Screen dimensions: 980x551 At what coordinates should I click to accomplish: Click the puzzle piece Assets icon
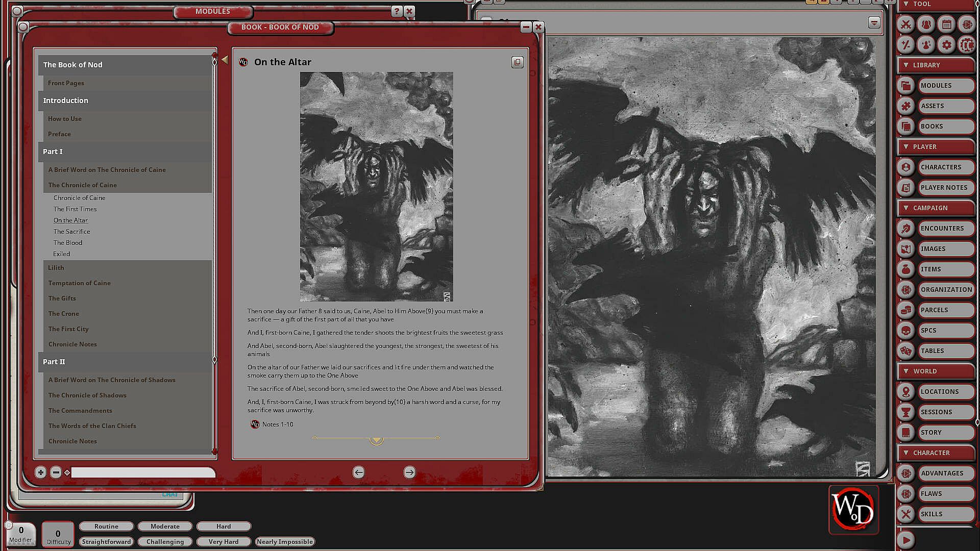905,106
